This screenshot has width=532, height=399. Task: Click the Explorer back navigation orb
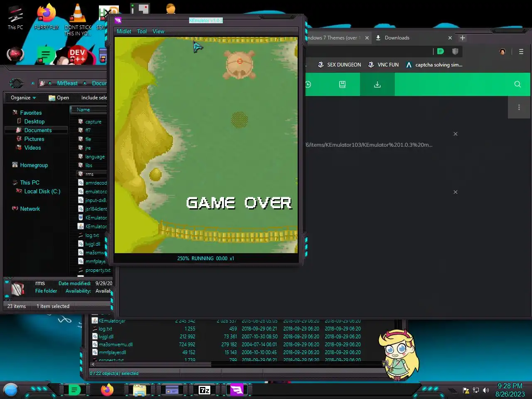tap(16, 83)
